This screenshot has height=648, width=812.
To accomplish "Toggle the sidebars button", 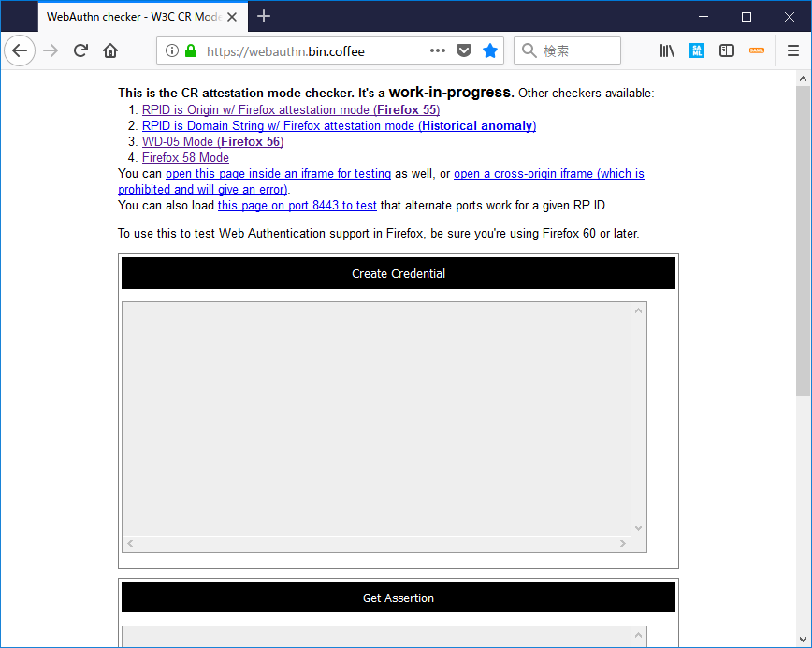I will 727,50.
